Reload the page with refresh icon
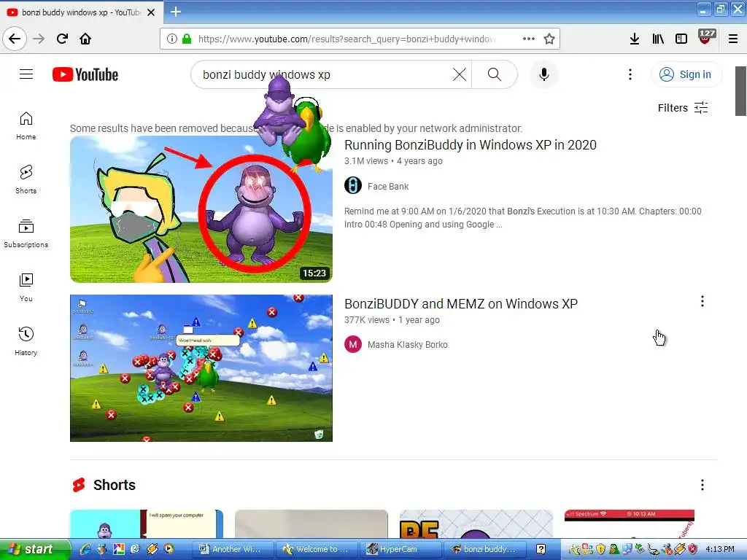 coord(62,39)
